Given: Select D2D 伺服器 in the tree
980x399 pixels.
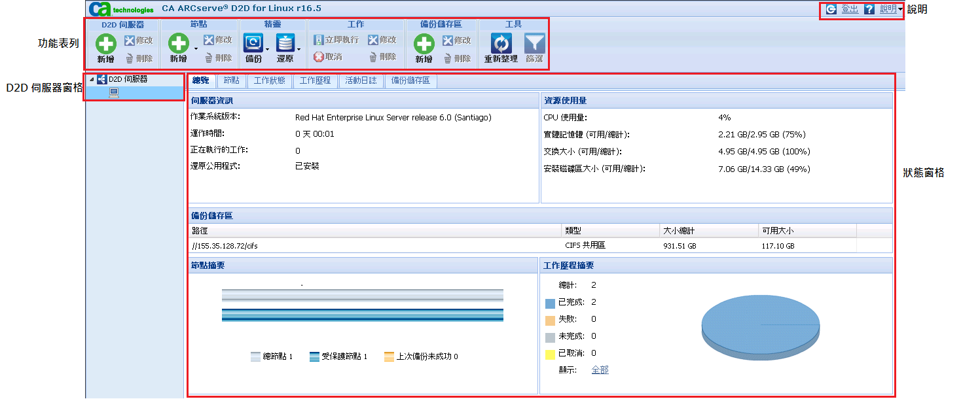Looking at the screenshot, I should point(128,79).
